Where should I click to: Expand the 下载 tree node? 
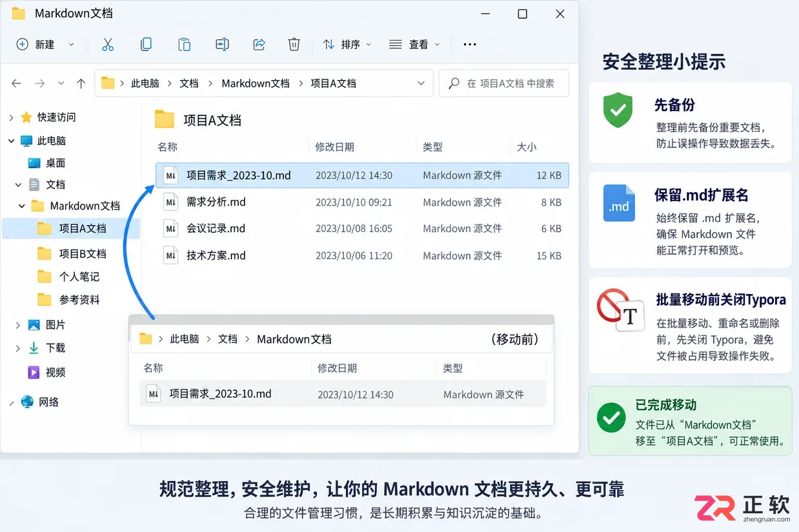18,349
